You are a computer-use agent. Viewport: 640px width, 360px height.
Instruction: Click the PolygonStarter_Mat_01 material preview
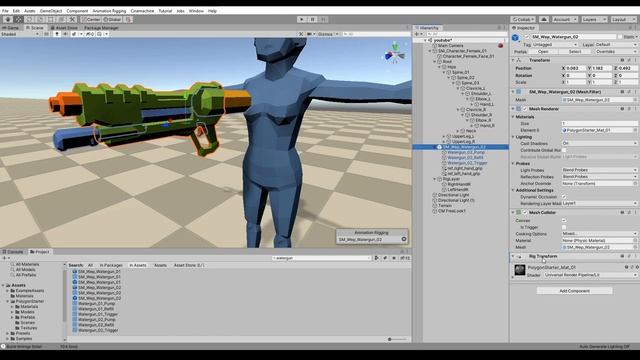click(520, 270)
